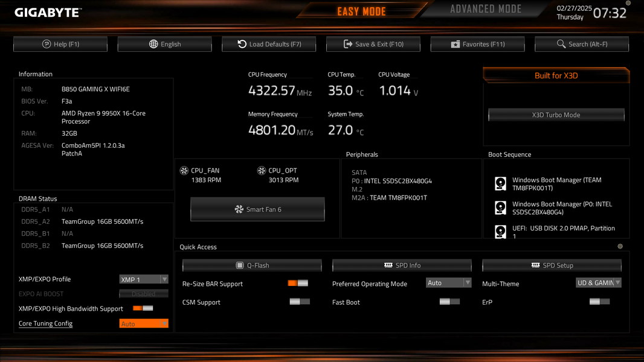Switch to Advanced Mode tab
The image size is (644, 362).
(x=486, y=9)
